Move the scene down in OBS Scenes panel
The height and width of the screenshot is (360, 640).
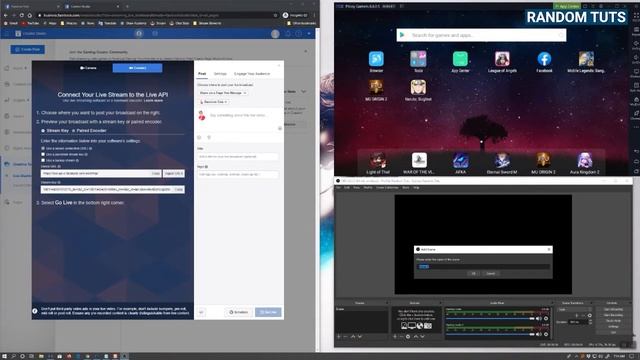click(x=360, y=336)
